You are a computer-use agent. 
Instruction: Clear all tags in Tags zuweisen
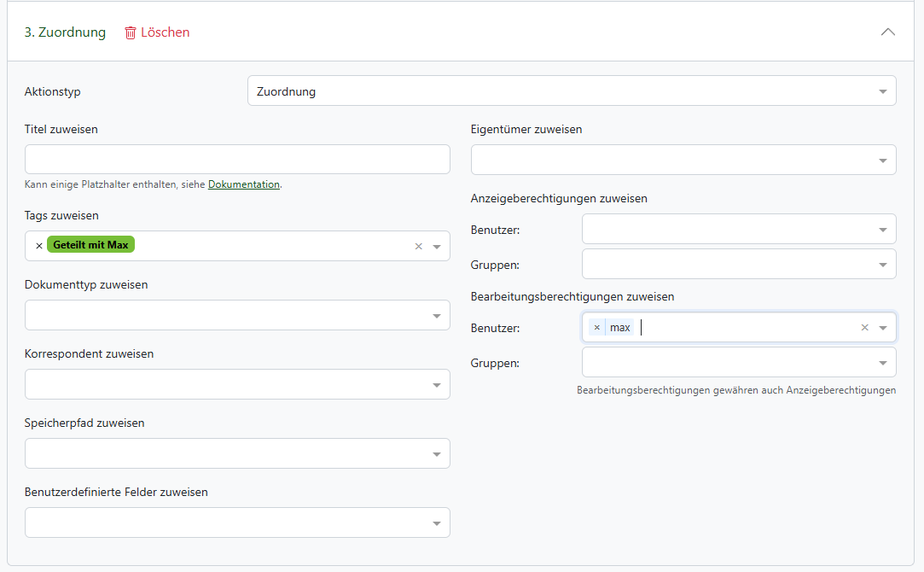418,247
